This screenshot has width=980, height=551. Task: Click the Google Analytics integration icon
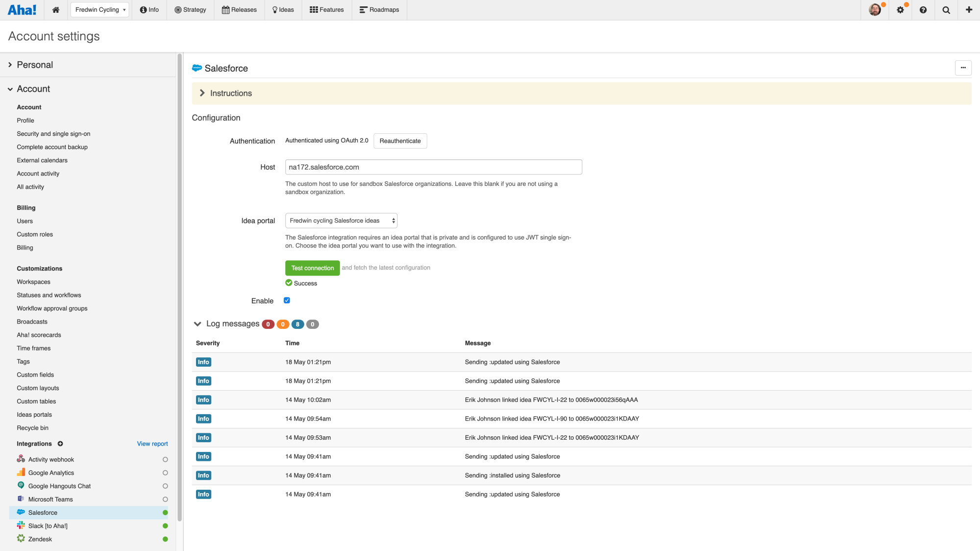[x=22, y=472]
